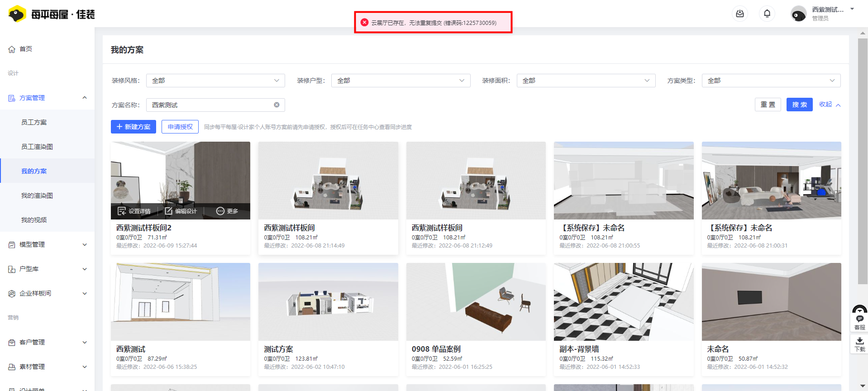868x391 pixels.
Task: Click the scrollbar down arrow
Action: [863, 386]
